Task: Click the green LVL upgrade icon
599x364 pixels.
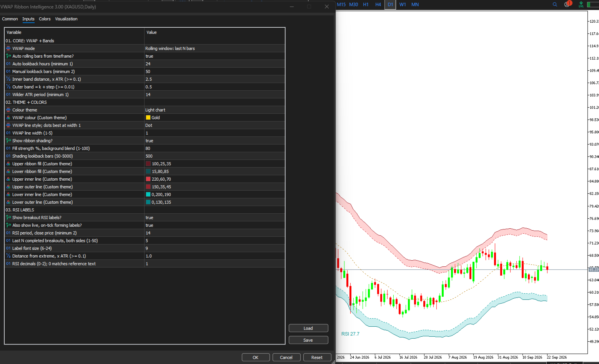Action: click(x=581, y=4)
